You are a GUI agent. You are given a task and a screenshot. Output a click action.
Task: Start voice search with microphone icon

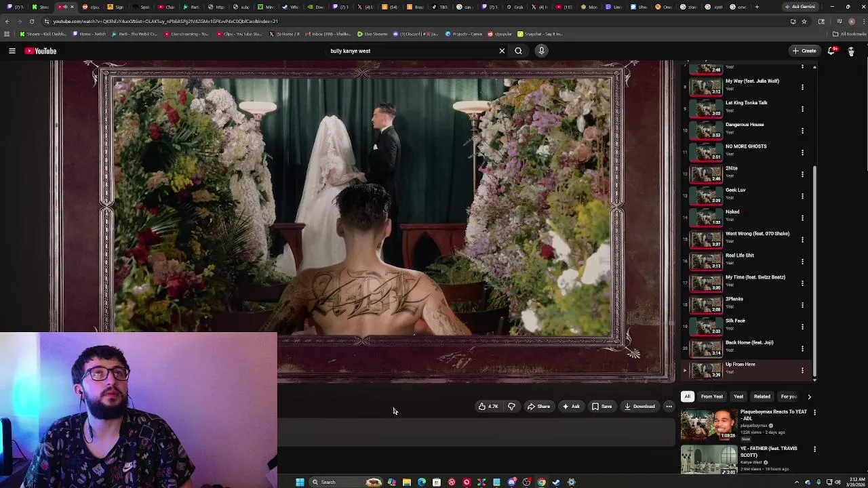(541, 51)
